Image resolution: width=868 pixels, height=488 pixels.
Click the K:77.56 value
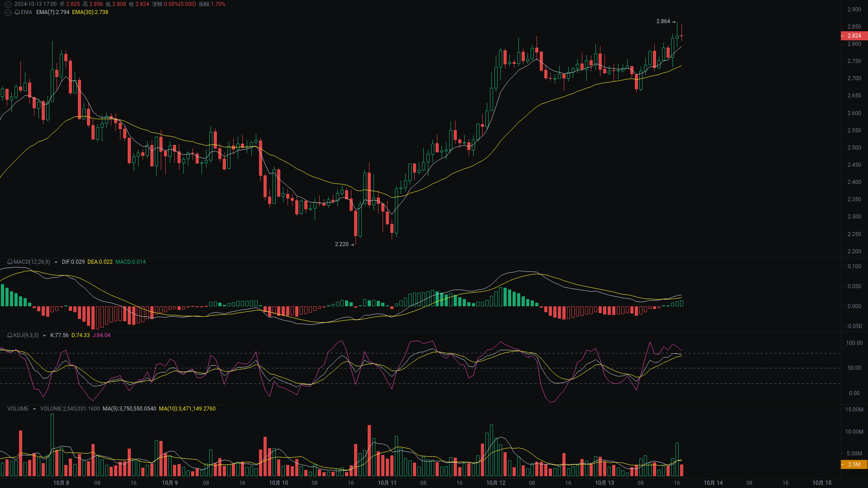click(x=59, y=335)
